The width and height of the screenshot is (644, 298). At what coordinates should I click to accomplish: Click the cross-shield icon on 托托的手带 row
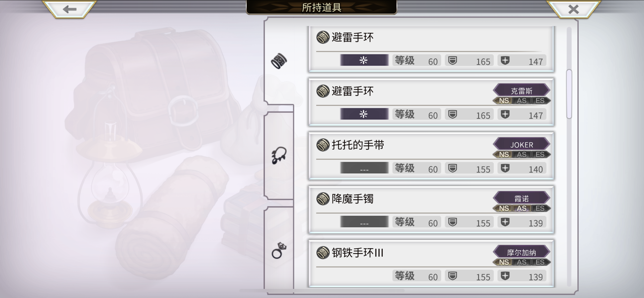coord(505,168)
